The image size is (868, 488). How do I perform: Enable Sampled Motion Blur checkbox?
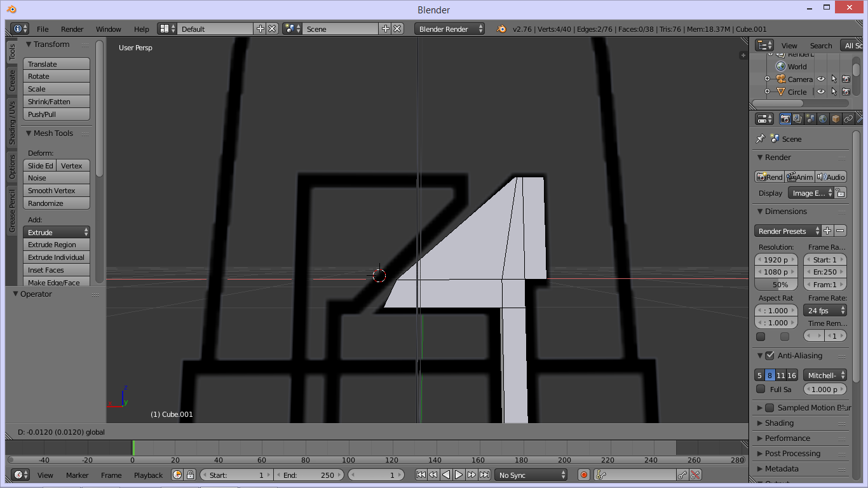pos(770,407)
